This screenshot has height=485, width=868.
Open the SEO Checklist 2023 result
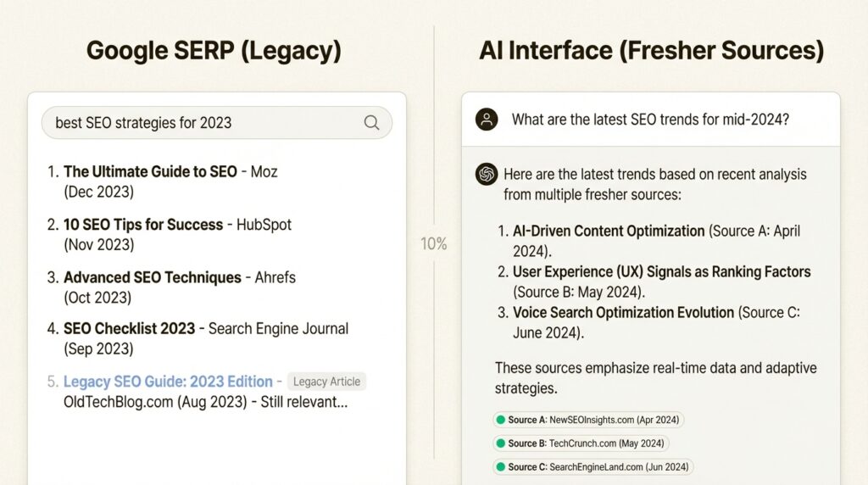tap(129, 328)
